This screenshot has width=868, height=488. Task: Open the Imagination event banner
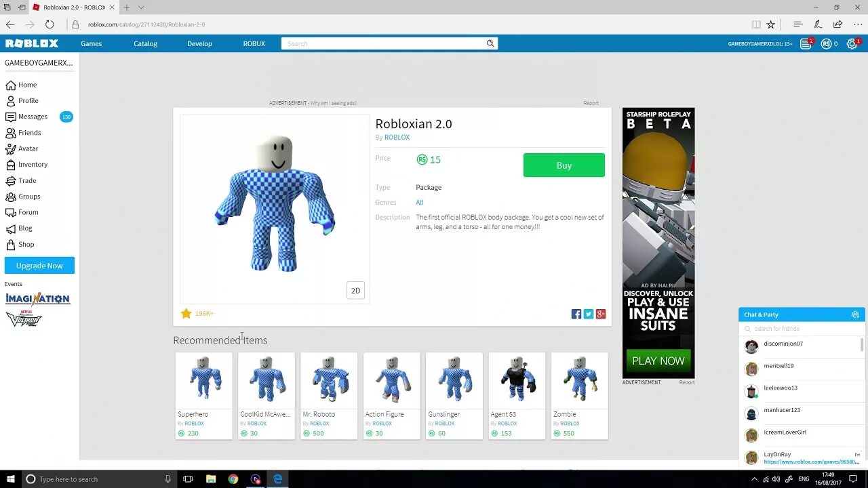point(38,299)
